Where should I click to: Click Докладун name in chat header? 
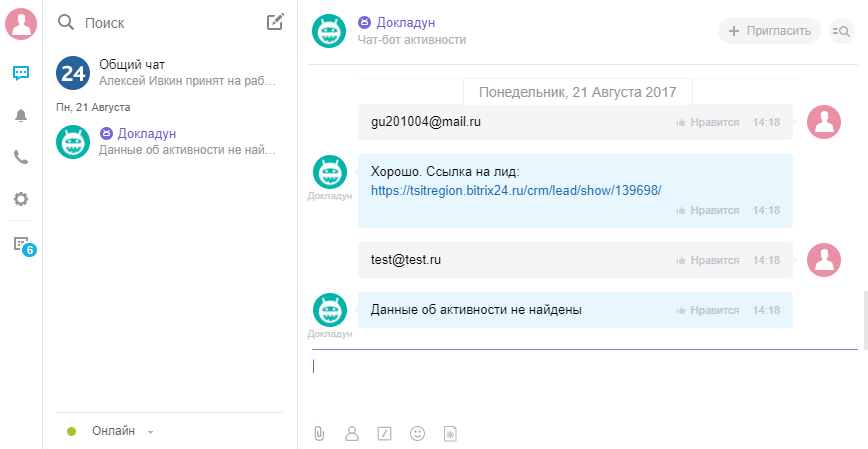pos(406,23)
